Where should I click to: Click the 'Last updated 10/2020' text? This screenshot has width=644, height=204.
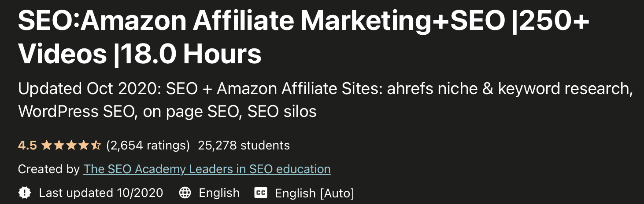pyautogui.click(x=101, y=193)
